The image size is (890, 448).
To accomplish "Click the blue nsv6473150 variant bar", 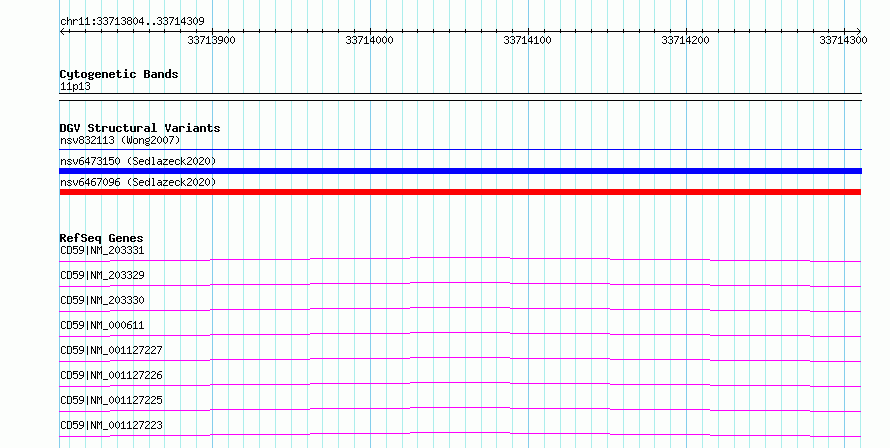I will tap(460, 171).
